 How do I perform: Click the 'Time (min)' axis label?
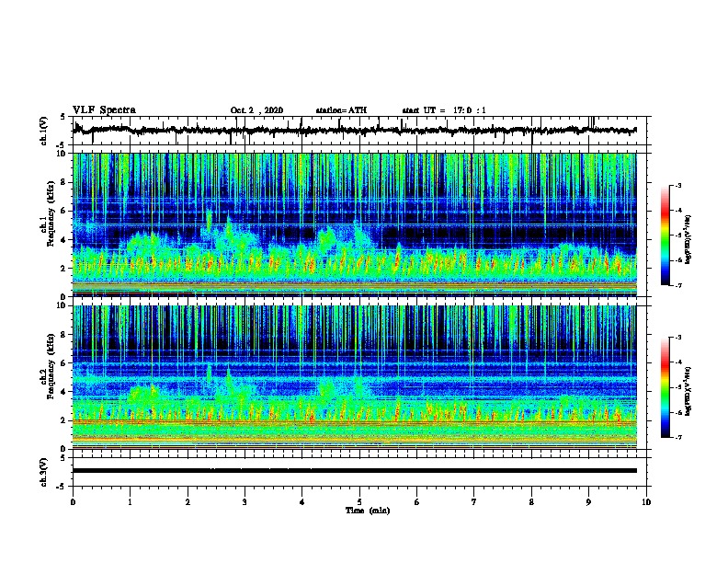[368, 511]
